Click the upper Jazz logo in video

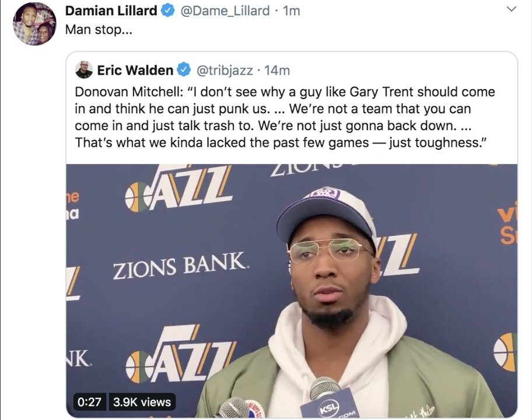click(178, 187)
